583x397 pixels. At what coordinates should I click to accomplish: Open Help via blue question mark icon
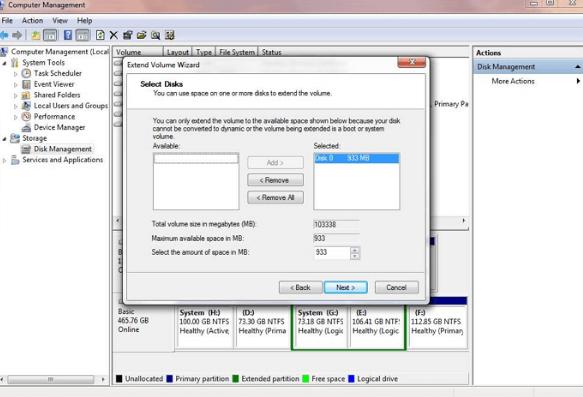click(x=68, y=35)
